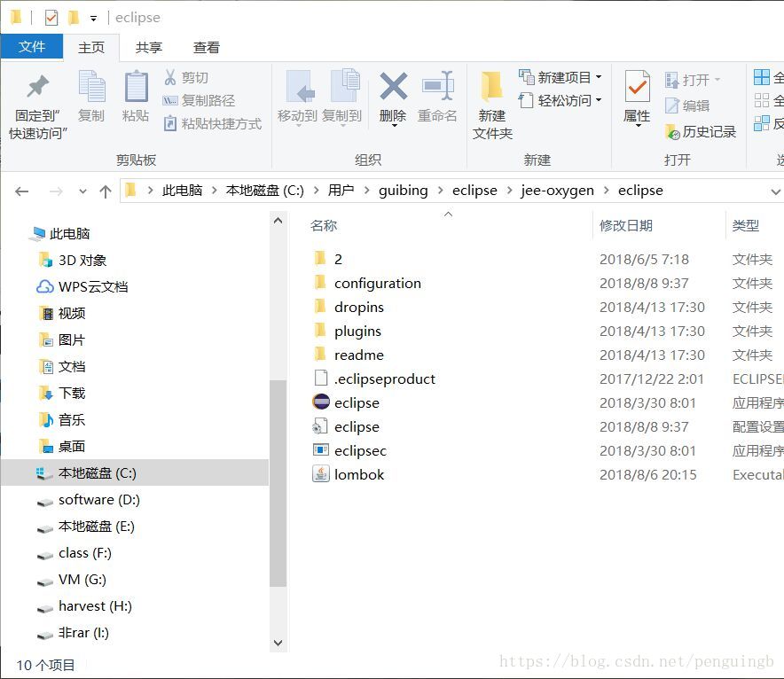Click the Back navigation arrow
The width and height of the screenshot is (784, 679).
click(22, 191)
